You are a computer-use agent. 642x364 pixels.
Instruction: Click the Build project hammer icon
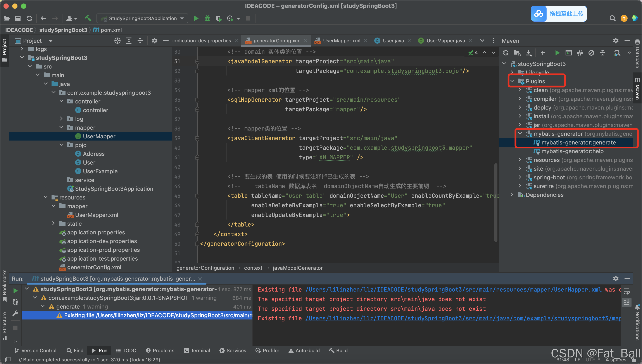tap(88, 18)
